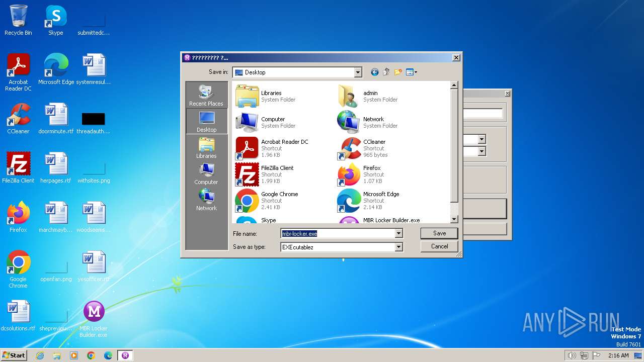This screenshot has height=362, width=644.
Task: Select Libraries in the places sidebar
Action: [206, 148]
